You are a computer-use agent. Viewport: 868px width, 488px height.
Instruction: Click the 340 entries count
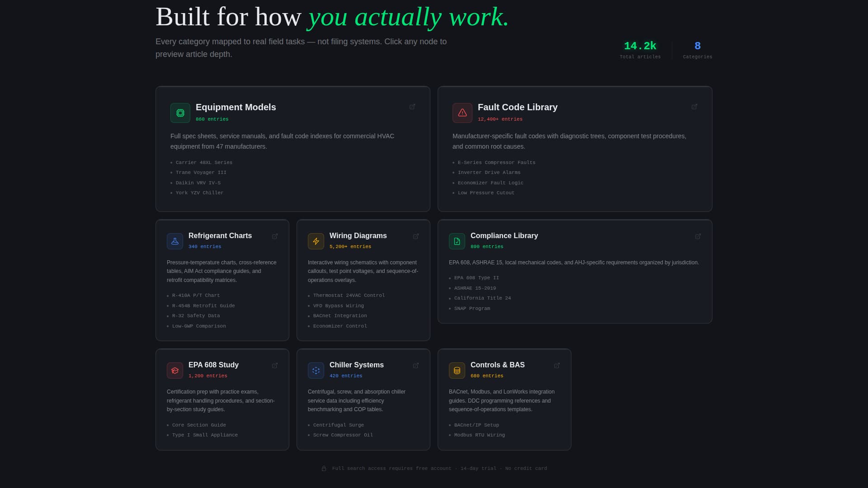205,247
